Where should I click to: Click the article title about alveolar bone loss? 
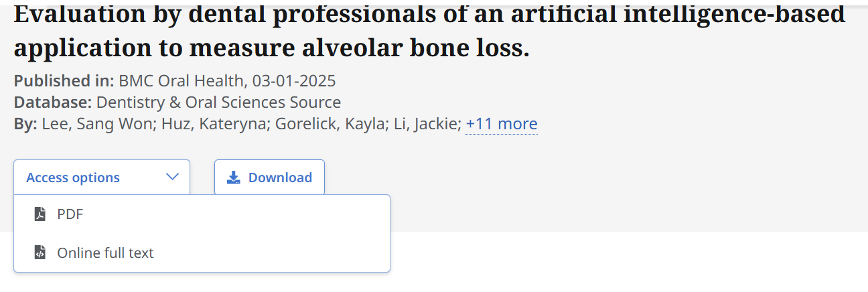pos(429,30)
